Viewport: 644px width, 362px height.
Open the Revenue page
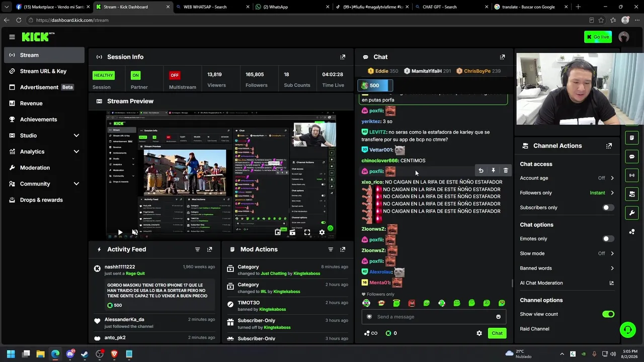click(44, 103)
